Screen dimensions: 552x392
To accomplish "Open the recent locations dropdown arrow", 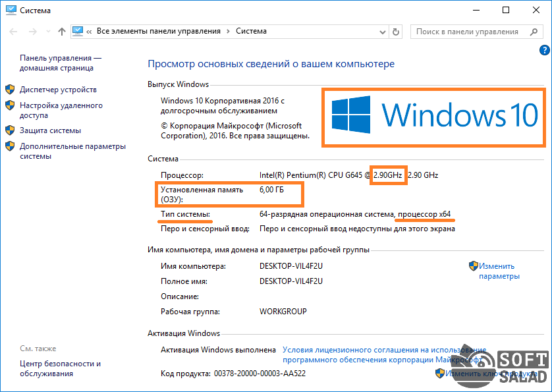I will pyautogui.click(x=48, y=32).
